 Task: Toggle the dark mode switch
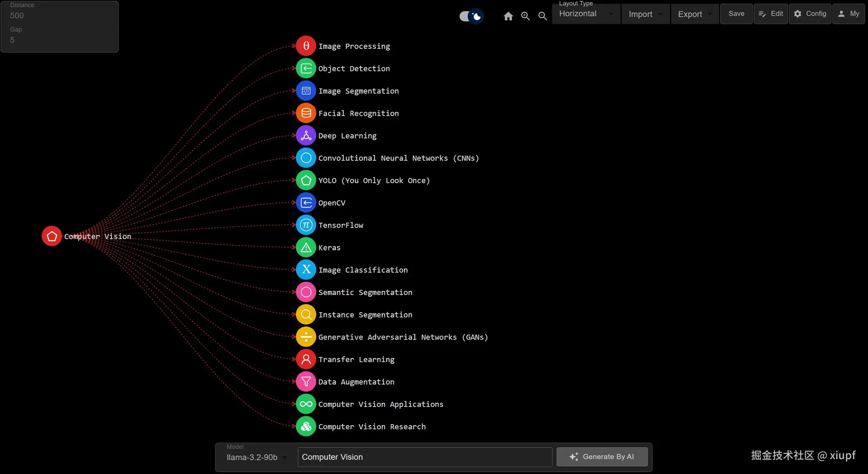(471, 16)
